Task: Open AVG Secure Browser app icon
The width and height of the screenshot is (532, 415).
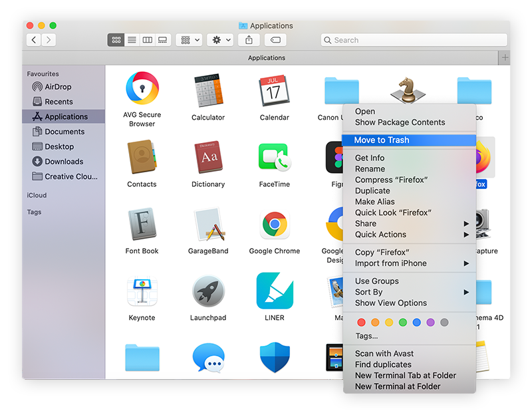Action: click(142, 88)
